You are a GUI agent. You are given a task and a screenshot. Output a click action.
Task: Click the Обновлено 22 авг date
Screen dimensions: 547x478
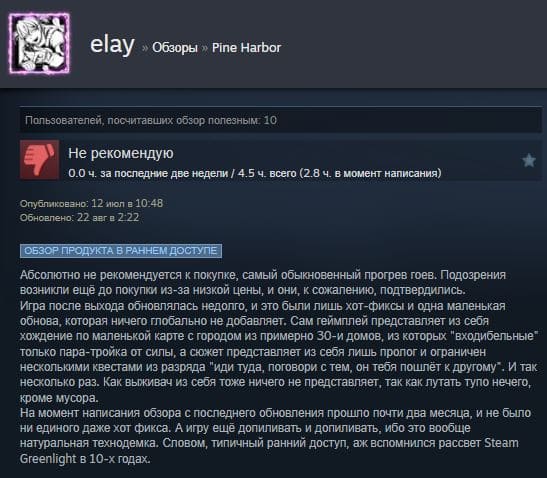[x=80, y=218]
